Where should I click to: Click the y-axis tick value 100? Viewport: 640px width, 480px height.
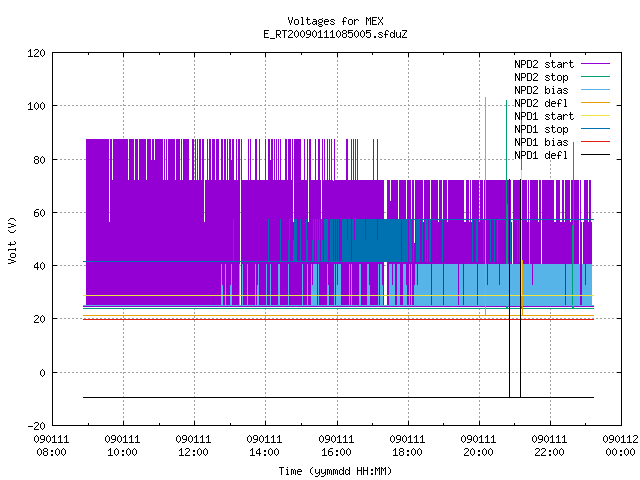(x=36, y=107)
